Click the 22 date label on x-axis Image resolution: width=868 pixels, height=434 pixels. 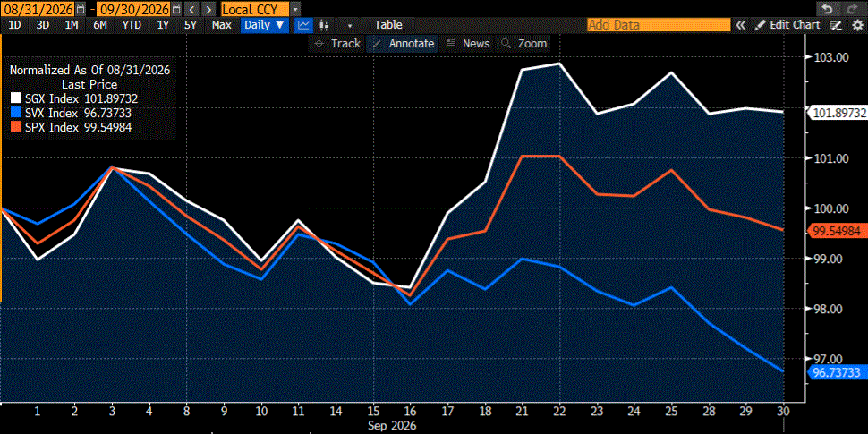pos(559,412)
